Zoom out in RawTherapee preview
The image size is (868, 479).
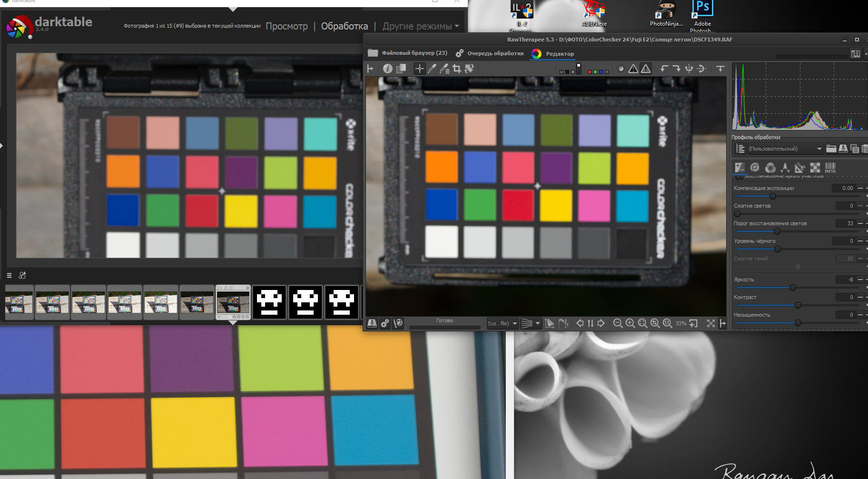(618, 323)
